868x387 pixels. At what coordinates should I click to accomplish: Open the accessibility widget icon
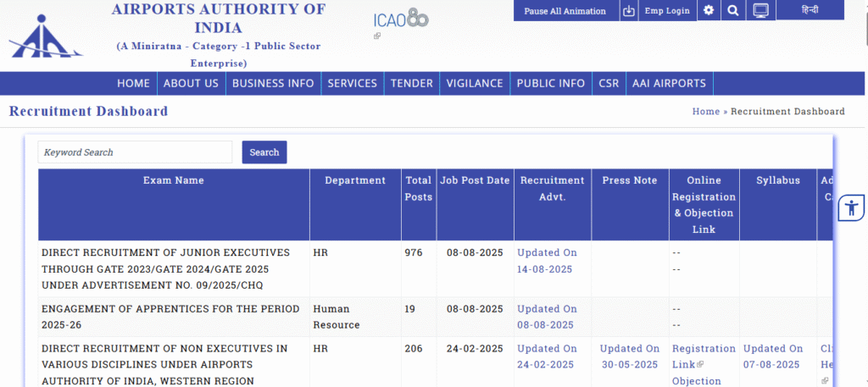851,207
